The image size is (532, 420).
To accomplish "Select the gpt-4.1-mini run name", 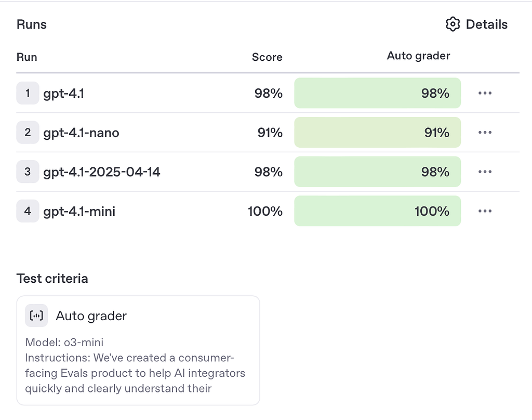I will (x=79, y=212).
